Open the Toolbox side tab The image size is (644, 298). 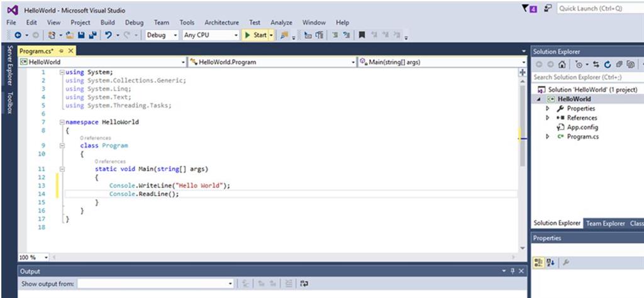click(10, 102)
